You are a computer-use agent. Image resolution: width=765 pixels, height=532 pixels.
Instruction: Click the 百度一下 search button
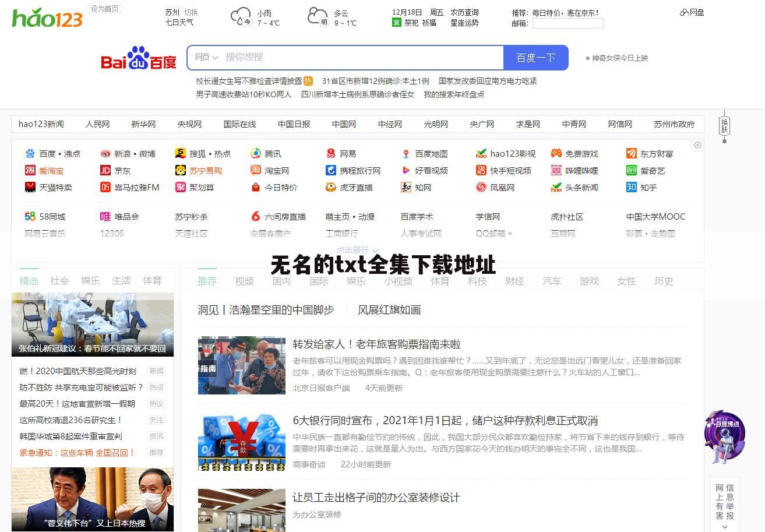536,58
